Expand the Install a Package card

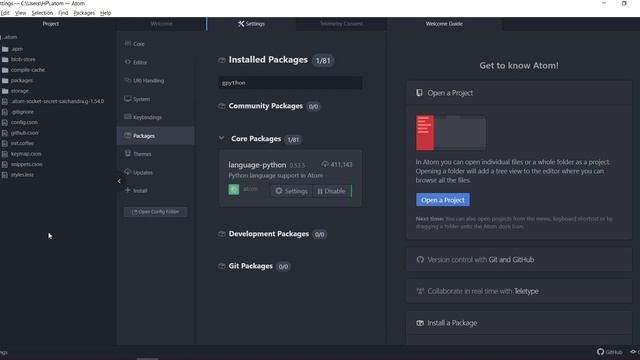(x=519, y=323)
